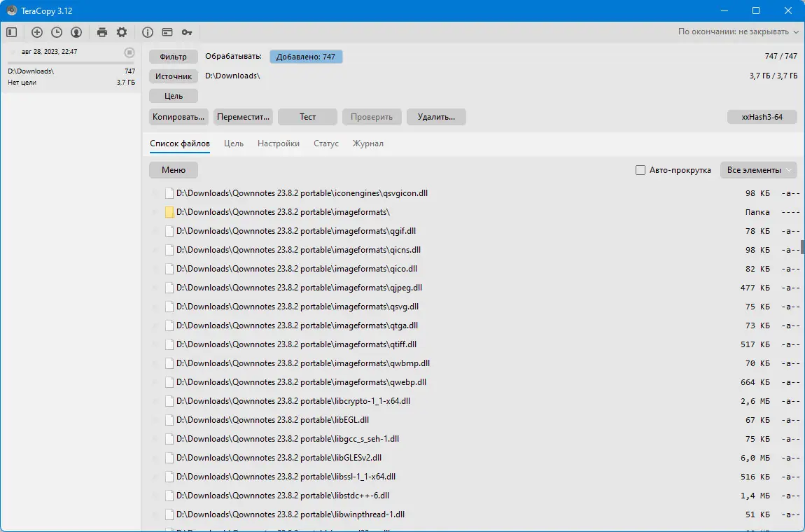The image size is (805, 532).
Task: Click the xxHash3-64 button
Action: pyautogui.click(x=762, y=117)
